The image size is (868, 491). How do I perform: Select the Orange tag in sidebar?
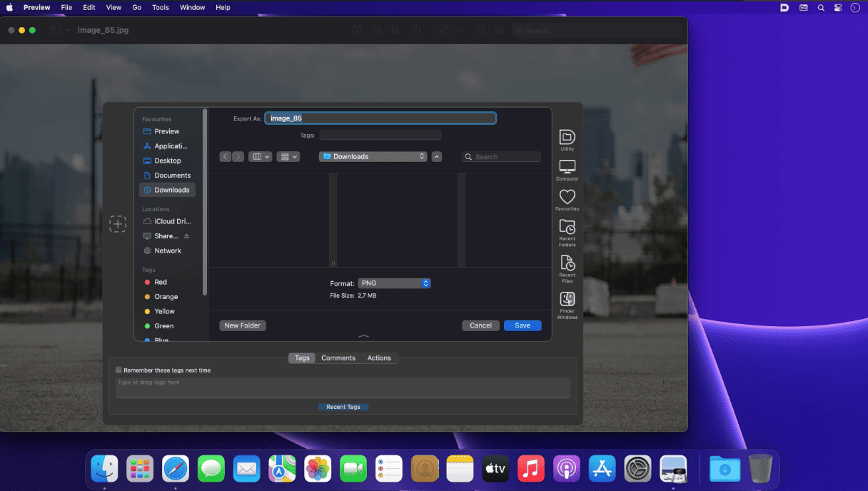[x=167, y=297]
